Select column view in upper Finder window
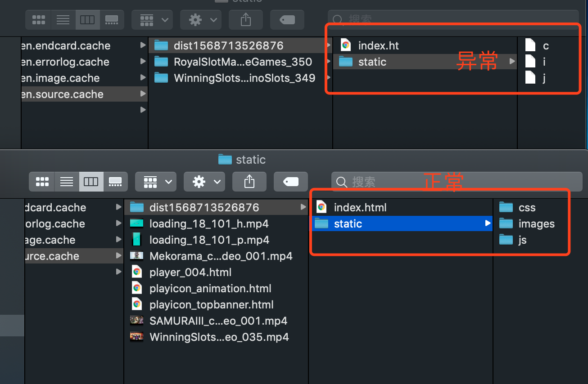 click(x=87, y=20)
